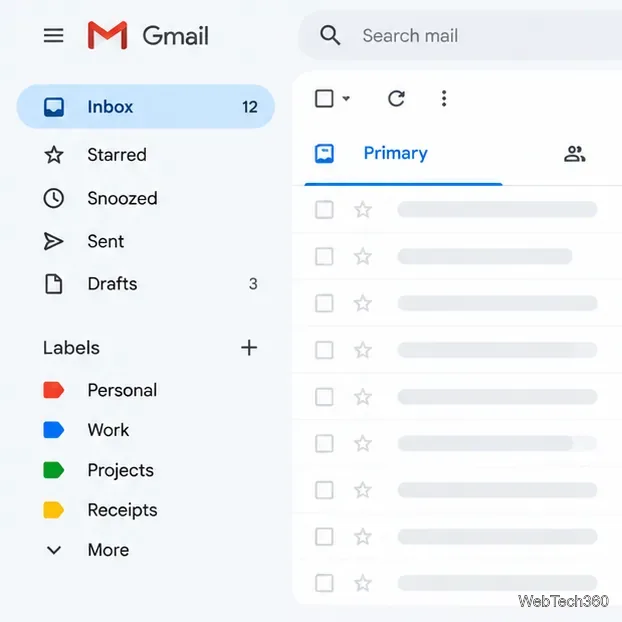
Task: Select the sixth email row checkbox
Action: point(324,443)
